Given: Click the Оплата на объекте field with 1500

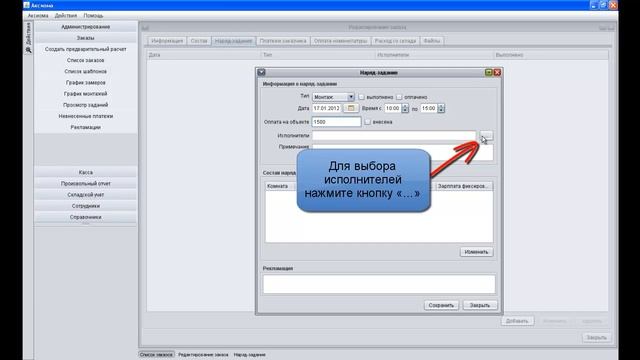Looking at the screenshot, I should click(x=336, y=122).
